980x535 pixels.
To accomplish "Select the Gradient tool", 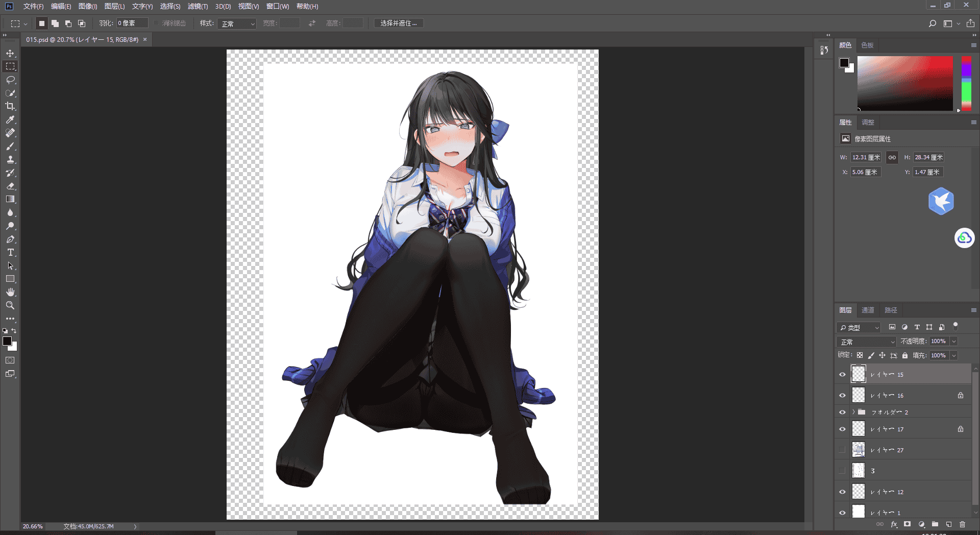I will pos(10,199).
